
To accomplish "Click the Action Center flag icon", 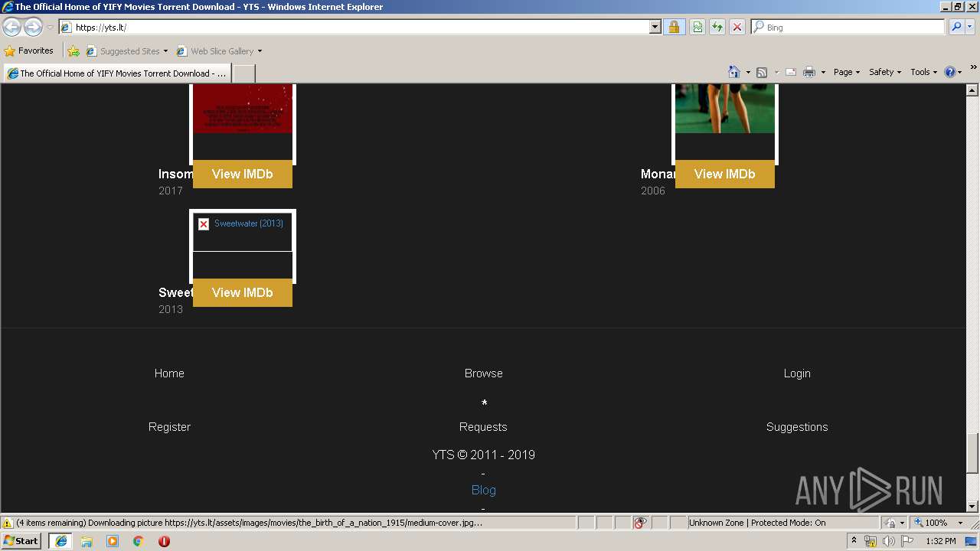I will point(908,541).
